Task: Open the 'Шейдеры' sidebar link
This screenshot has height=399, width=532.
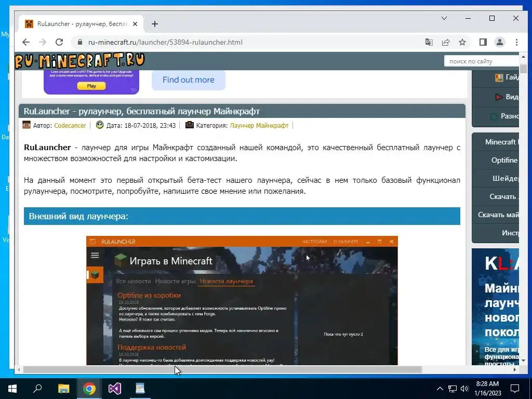Action: pos(496,178)
